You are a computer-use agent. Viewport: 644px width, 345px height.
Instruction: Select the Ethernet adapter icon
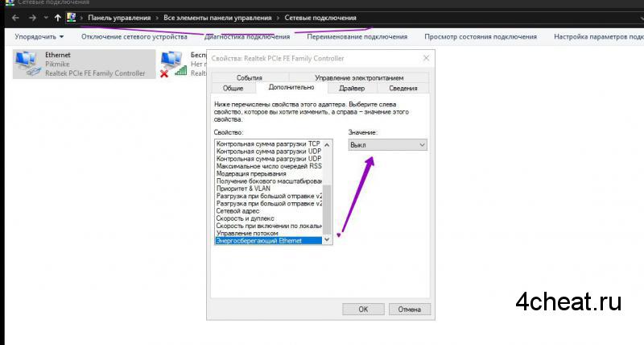pyautogui.click(x=27, y=62)
